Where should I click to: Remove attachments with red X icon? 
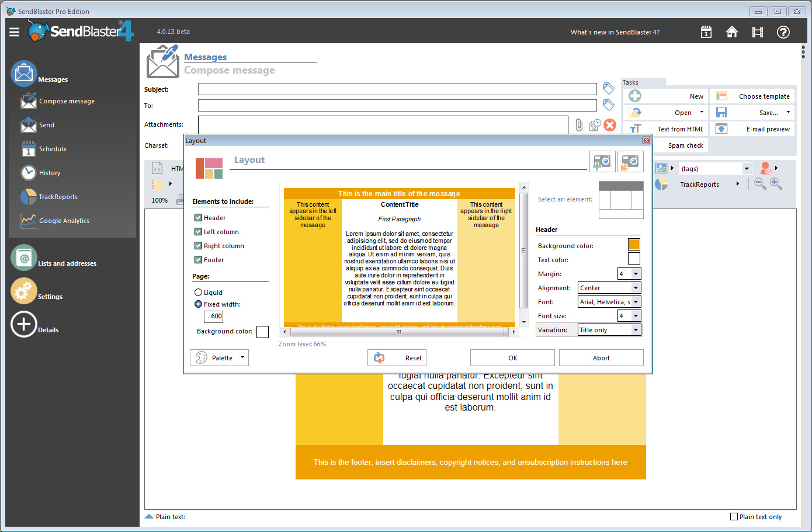[x=610, y=125]
